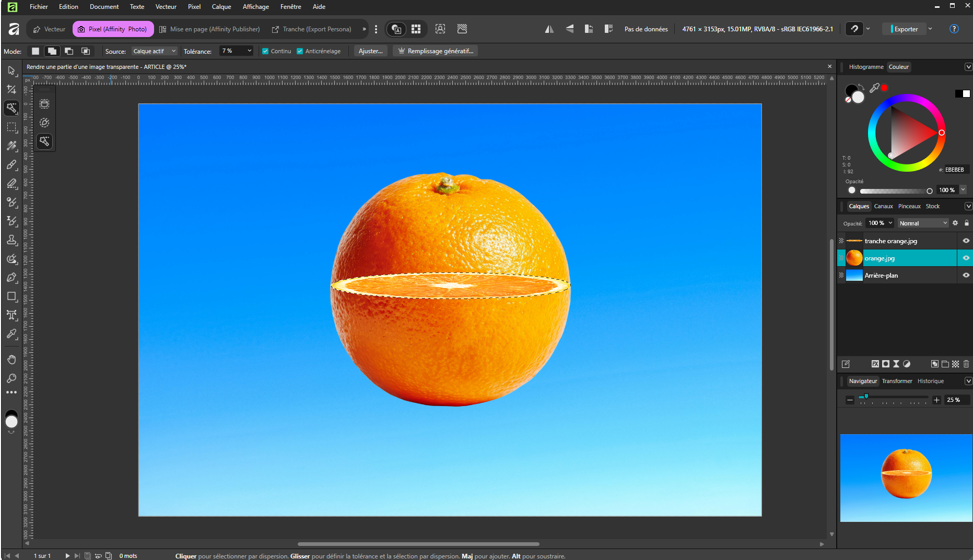
Task: Hide the tranche orange.jpg layer
Action: tap(966, 241)
